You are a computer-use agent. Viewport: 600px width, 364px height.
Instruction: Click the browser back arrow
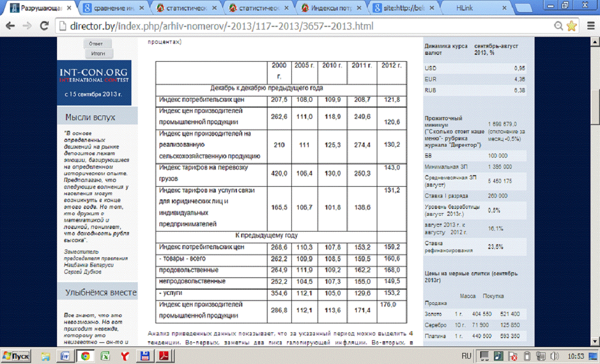click(x=11, y=26)
